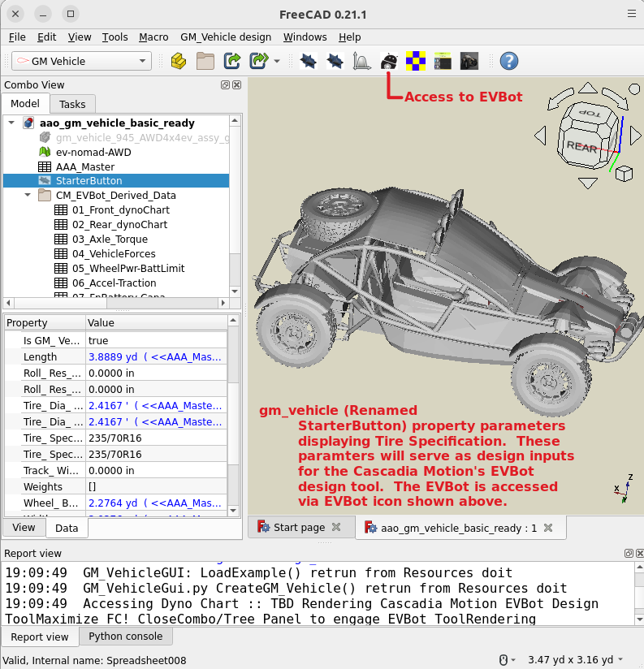Click the yellow-blue checkerboard toolbar icon

tap(415, 61)
